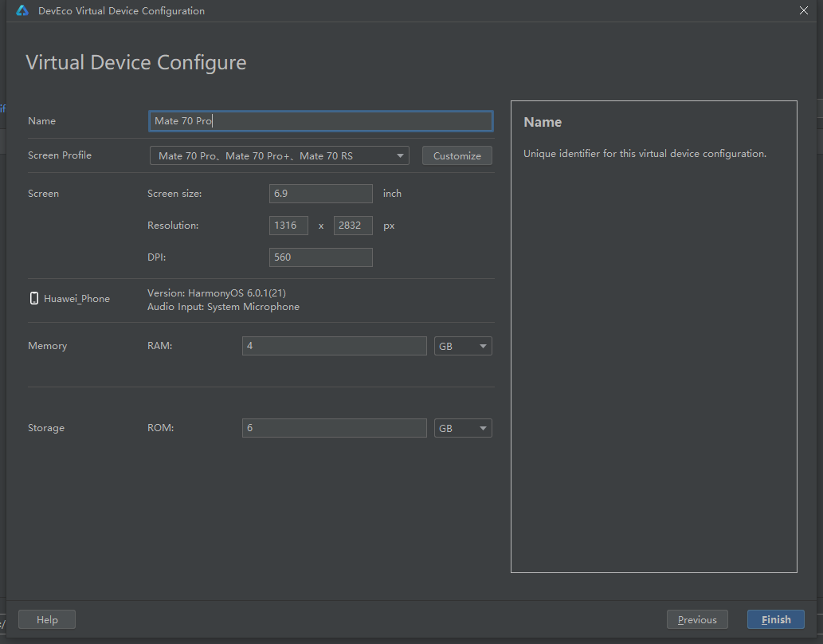This screenshot has width=823, height=644.
Task: Open the Screen Profile dropdown
Action: pos(279,155)
